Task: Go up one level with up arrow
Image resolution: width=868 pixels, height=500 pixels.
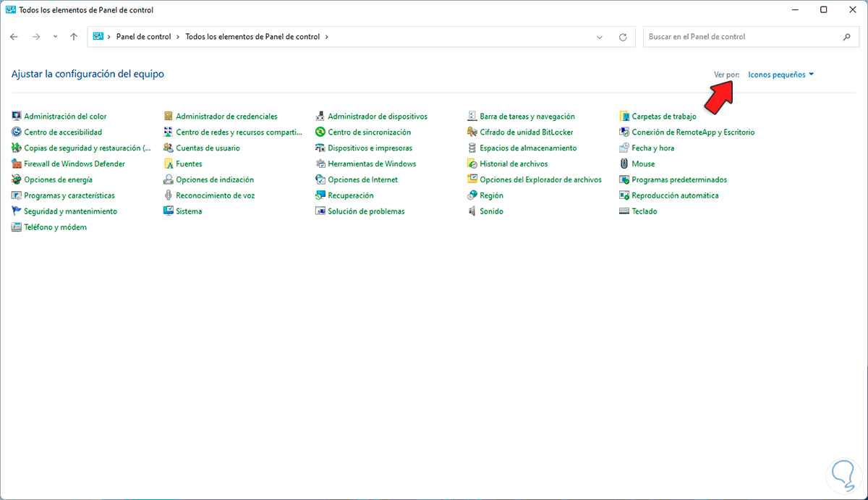Action: pos(74,36)
